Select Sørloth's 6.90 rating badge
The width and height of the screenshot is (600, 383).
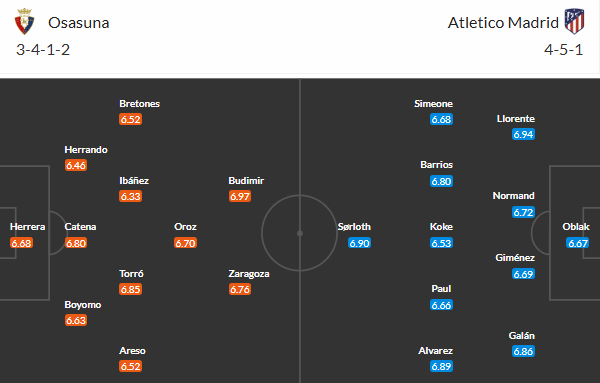tap(359, 243)
